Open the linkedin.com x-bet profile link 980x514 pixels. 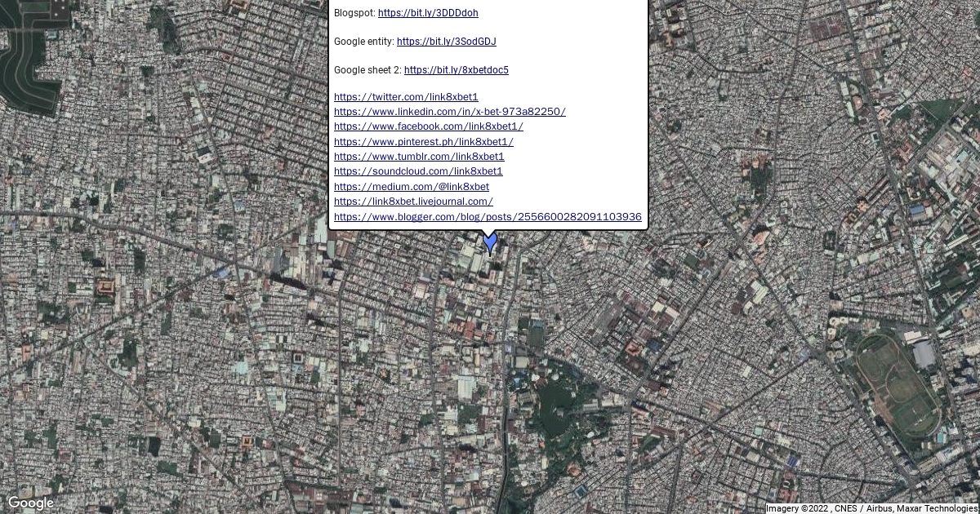coord(450,112)
